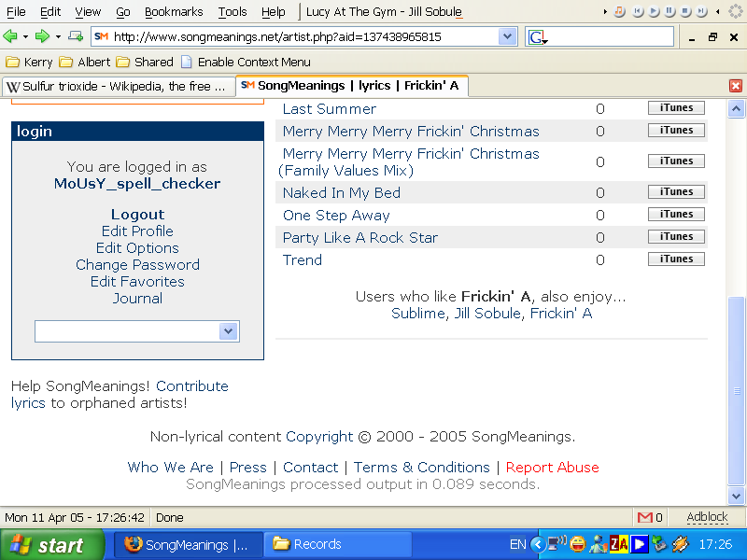Open the Go menu
This screenshot has height=560, width=747.
[123, 12]
